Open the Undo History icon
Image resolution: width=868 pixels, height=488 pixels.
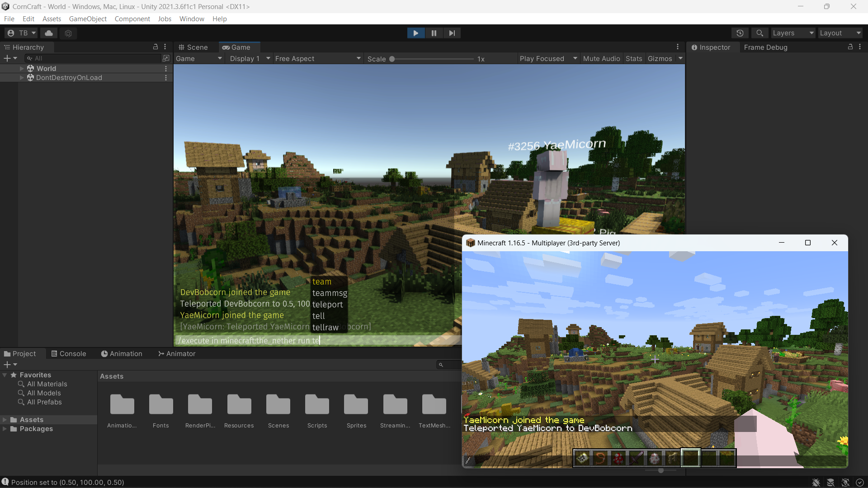[x=740, y=33]
